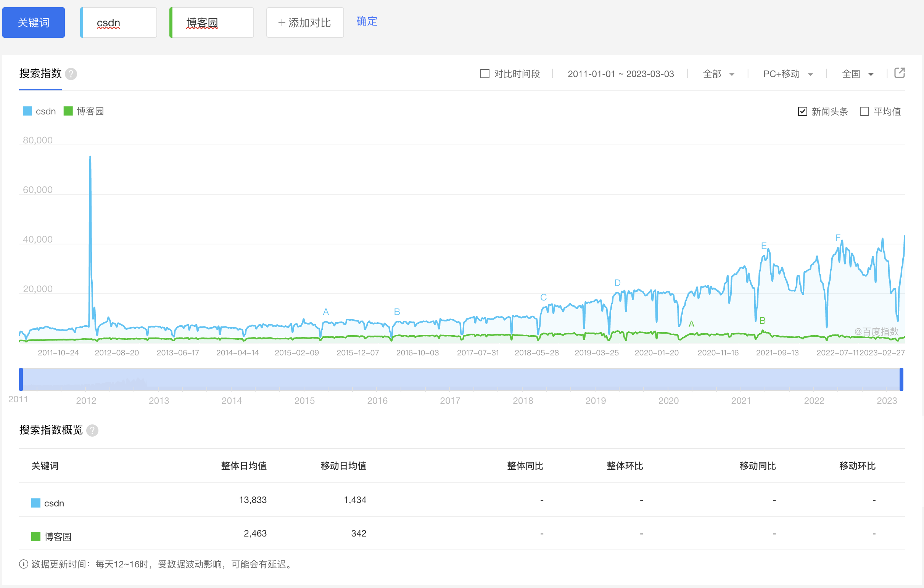The image size is (924, 588).
Task: Click news marker F on chart
Action: coord(838,238)
